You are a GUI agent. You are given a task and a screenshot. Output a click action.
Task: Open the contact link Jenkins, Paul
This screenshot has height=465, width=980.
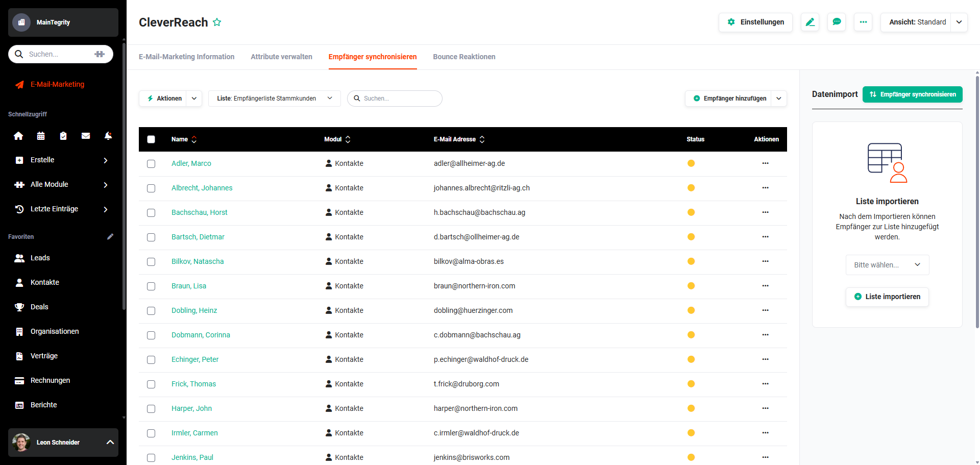pos(192,457)
